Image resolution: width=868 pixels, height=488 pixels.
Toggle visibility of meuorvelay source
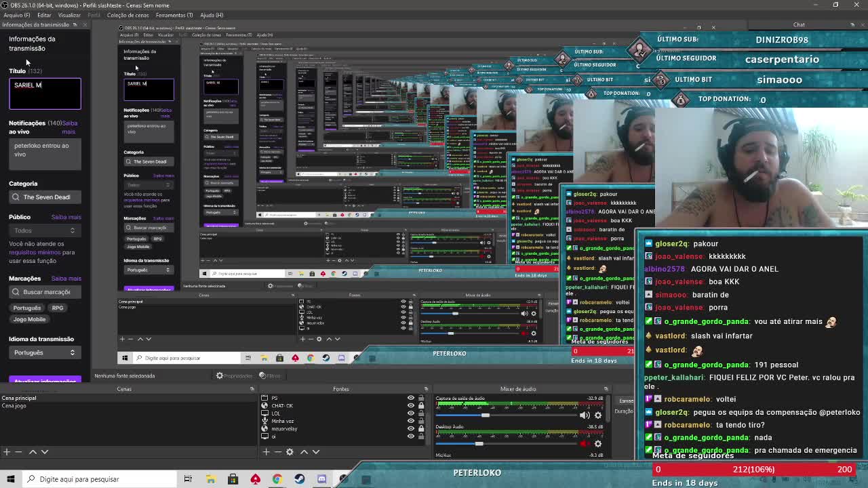[410, 428]
